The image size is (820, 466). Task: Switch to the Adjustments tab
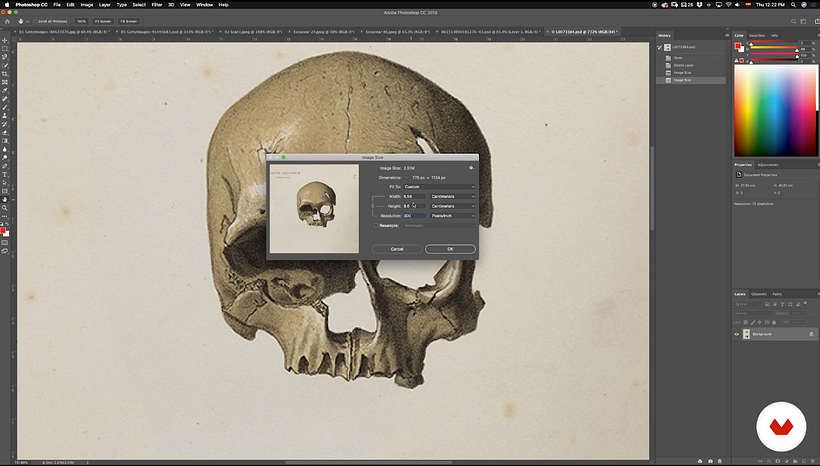click(768, 165)
